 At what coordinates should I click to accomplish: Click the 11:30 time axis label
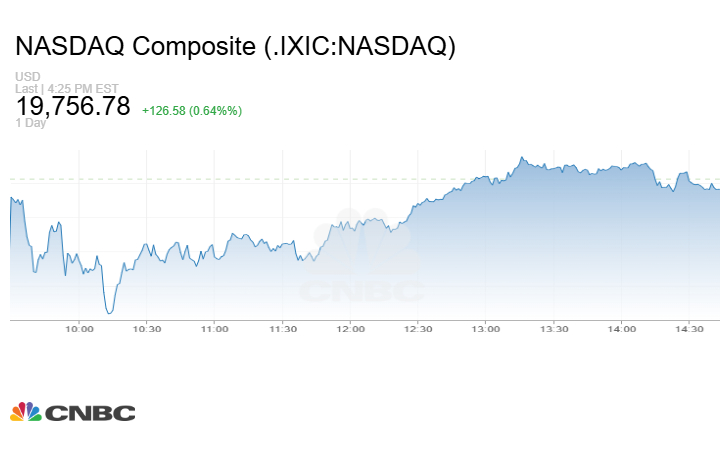point(283,329)
